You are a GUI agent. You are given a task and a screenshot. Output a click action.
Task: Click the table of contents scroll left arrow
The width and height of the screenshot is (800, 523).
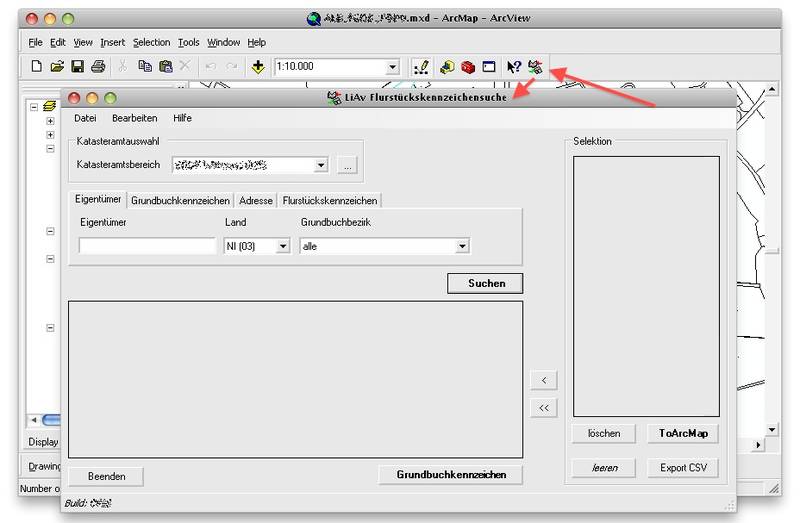tap(34, 420)
